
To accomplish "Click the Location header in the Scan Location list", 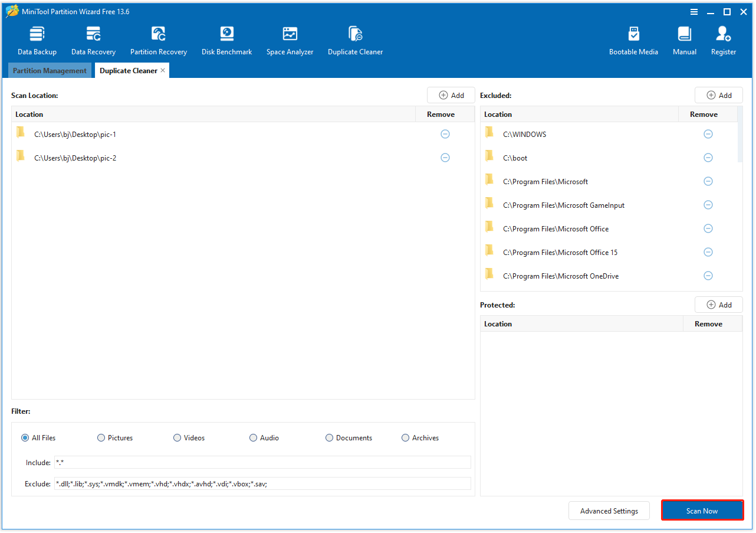I will [213, 115].
